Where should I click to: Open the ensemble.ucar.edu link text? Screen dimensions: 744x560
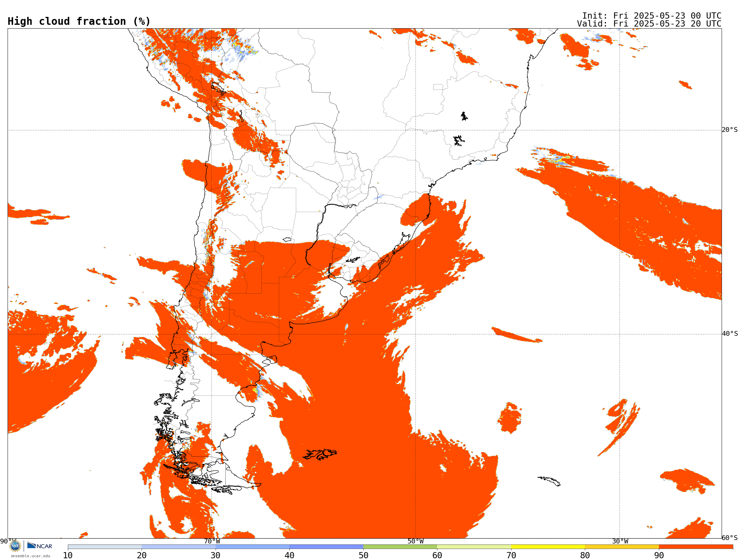click(x=31, y=556)
